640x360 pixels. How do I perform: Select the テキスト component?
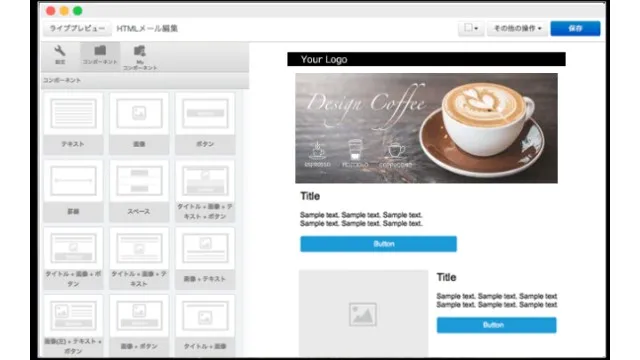point(73,123)
